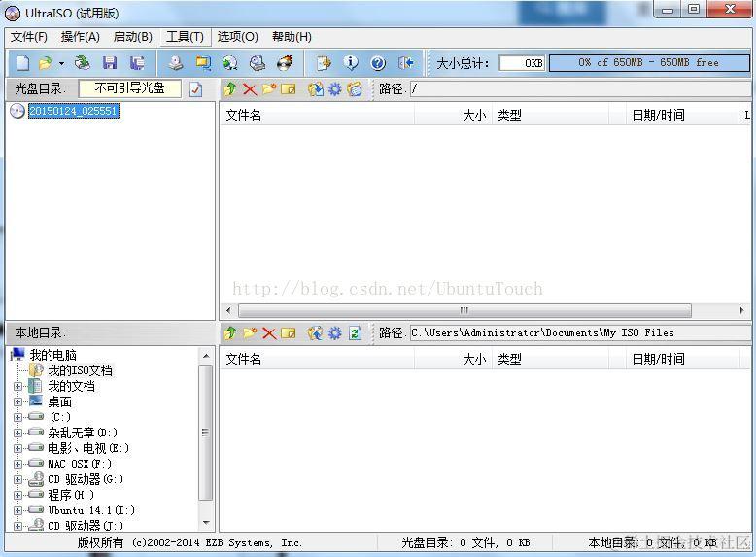Click the 650MB capacity progress bar
This screenshot has width=756, height=557.
(x=649, y=62)
